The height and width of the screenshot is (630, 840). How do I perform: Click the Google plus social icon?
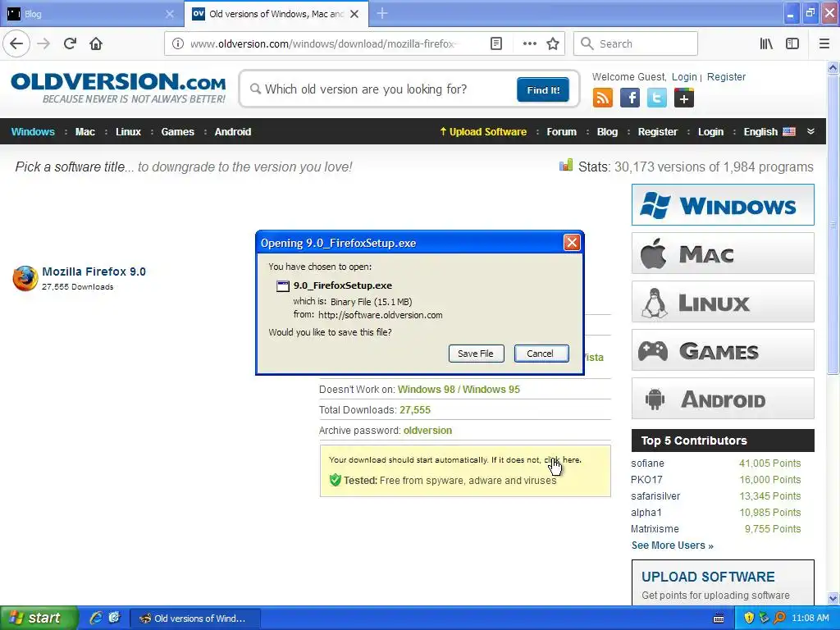pos(684,98)
